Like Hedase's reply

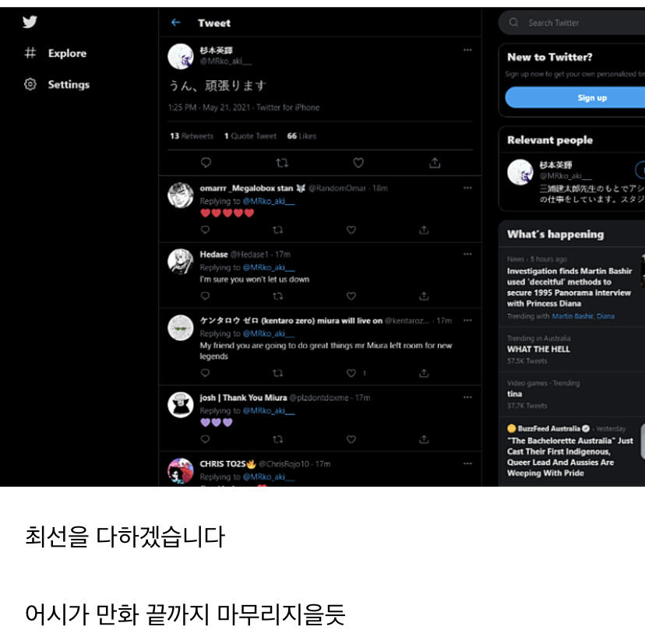tap(351, 296)
